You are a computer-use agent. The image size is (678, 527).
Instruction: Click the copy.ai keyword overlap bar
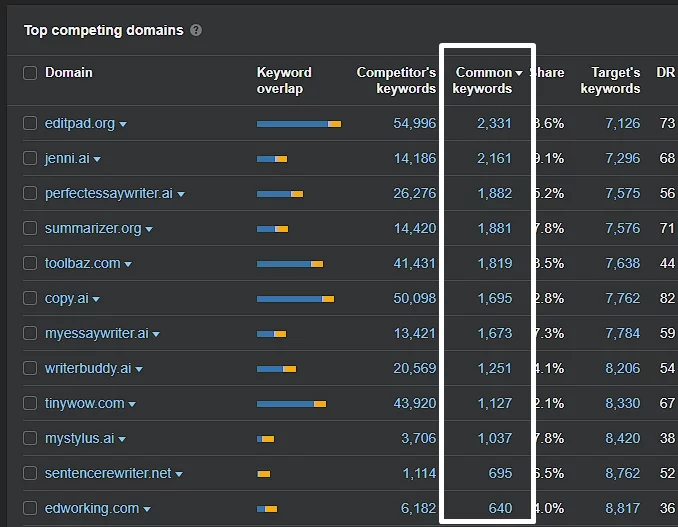tap(295, 299)
